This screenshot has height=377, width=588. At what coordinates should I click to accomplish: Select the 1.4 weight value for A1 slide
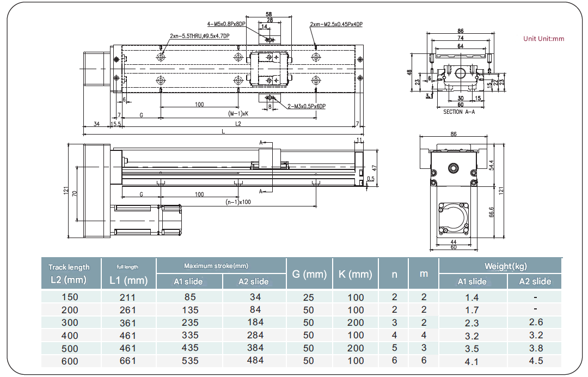471,297
